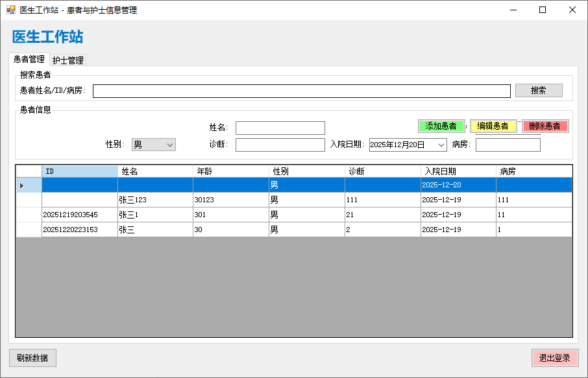Select the 病房 cell with value 111
Screen dimensions: 588x378
534,200
